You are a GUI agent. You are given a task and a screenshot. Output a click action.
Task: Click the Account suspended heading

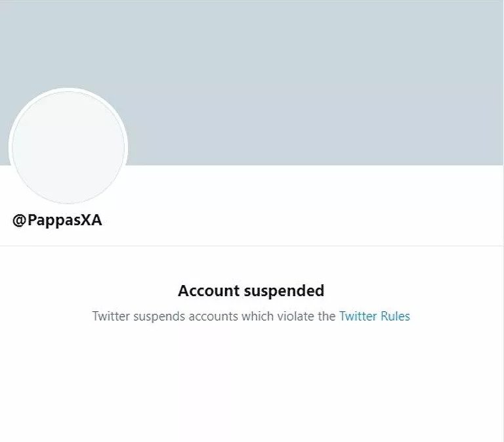251,291
